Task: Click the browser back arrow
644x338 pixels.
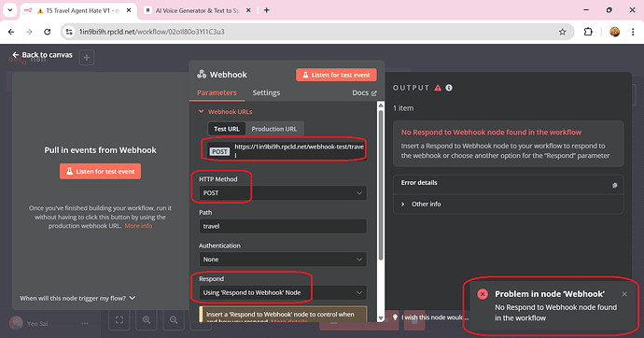Action: (x=11, y=32)
